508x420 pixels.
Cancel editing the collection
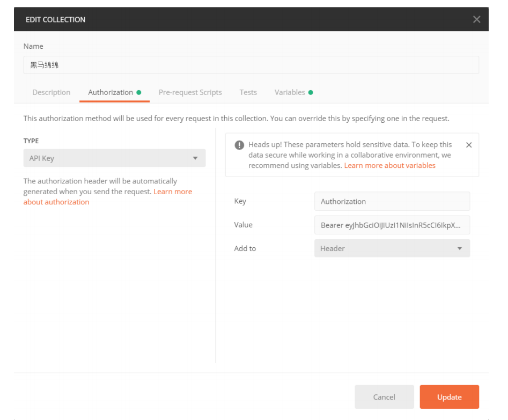[384, 397]
